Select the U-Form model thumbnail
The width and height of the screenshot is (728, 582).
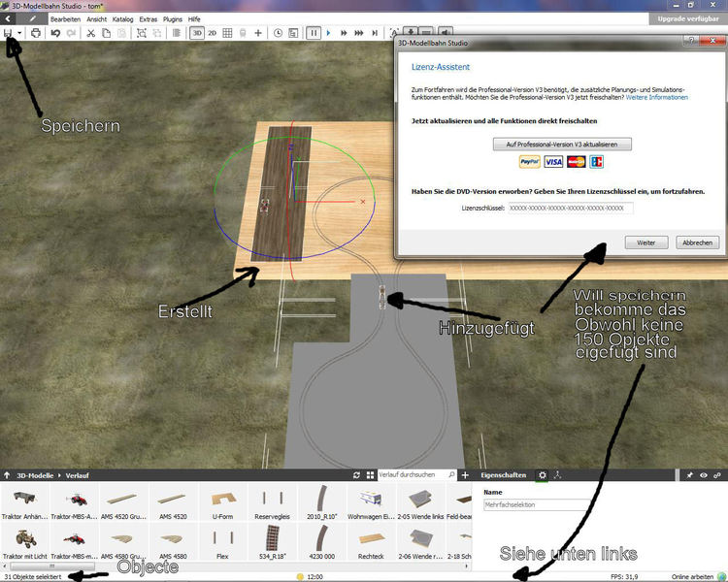click(223, 502)
